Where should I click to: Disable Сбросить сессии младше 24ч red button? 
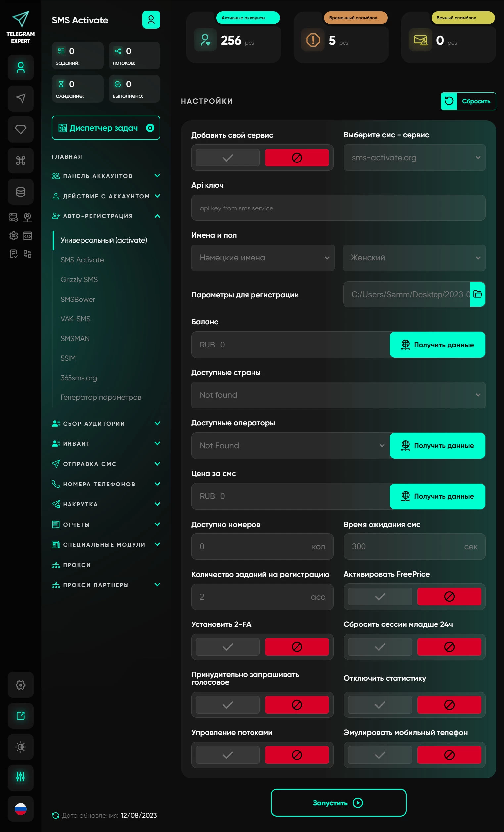[x=449, y=647]
